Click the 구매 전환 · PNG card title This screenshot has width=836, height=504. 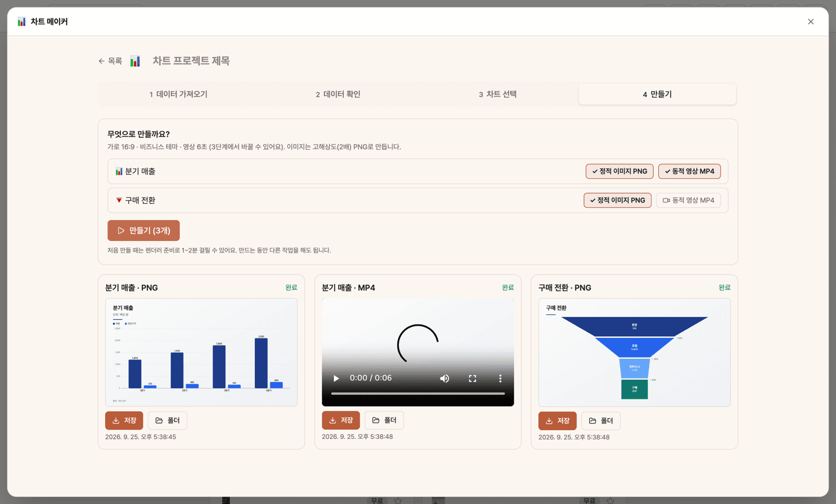click(x=565, y=288)
